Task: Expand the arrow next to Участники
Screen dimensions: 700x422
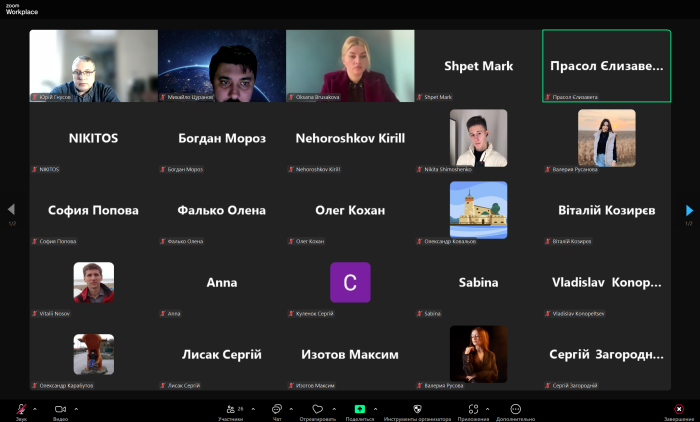Action: coord(254,409)
